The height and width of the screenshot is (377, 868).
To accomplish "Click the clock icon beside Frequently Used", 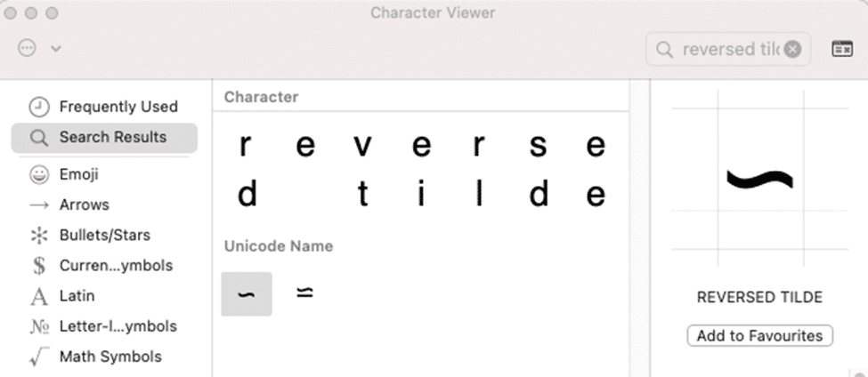I will 38,107.
